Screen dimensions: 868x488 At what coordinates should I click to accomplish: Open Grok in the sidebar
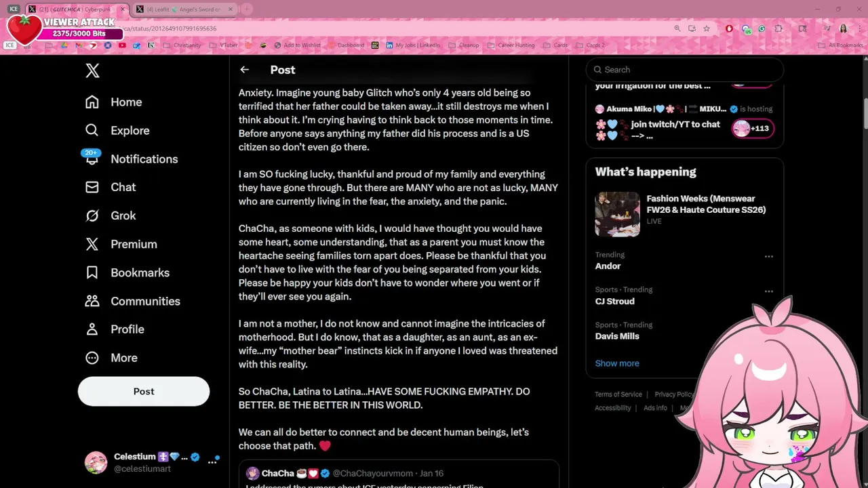click(110, 216)
